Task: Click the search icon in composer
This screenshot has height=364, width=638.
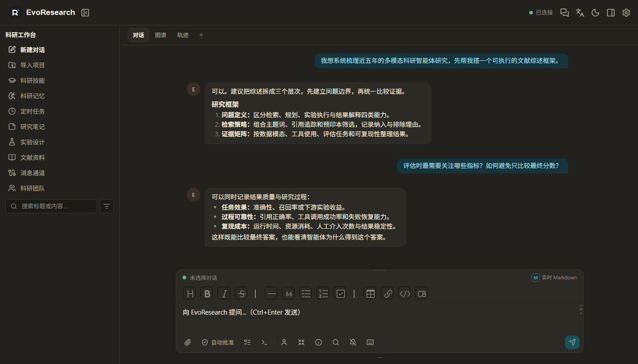Action: (x=336, y=342)
